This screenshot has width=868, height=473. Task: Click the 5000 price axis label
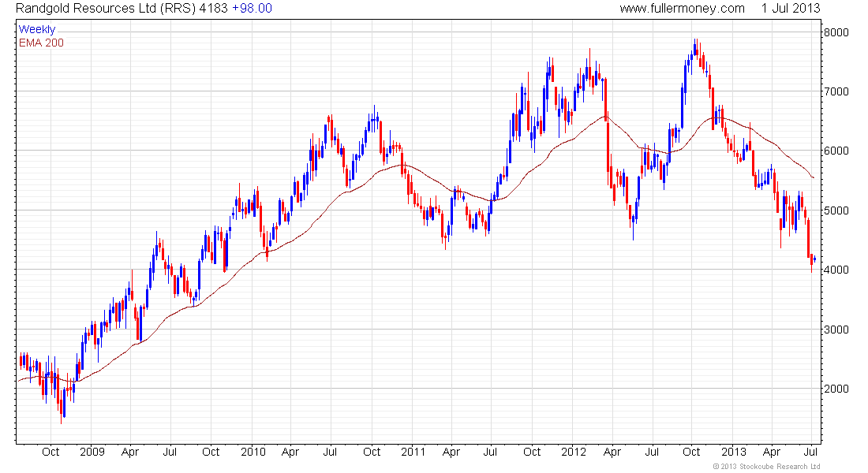(x=836, y=210)
